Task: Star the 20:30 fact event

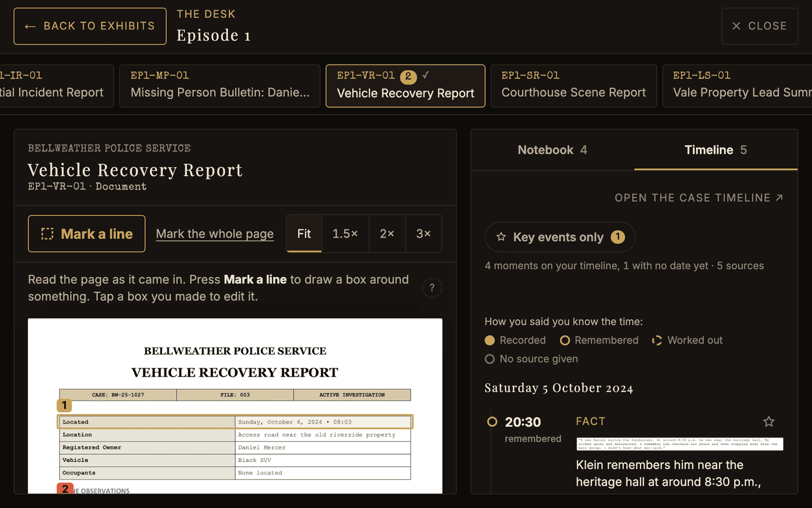Action: [769, 421]
